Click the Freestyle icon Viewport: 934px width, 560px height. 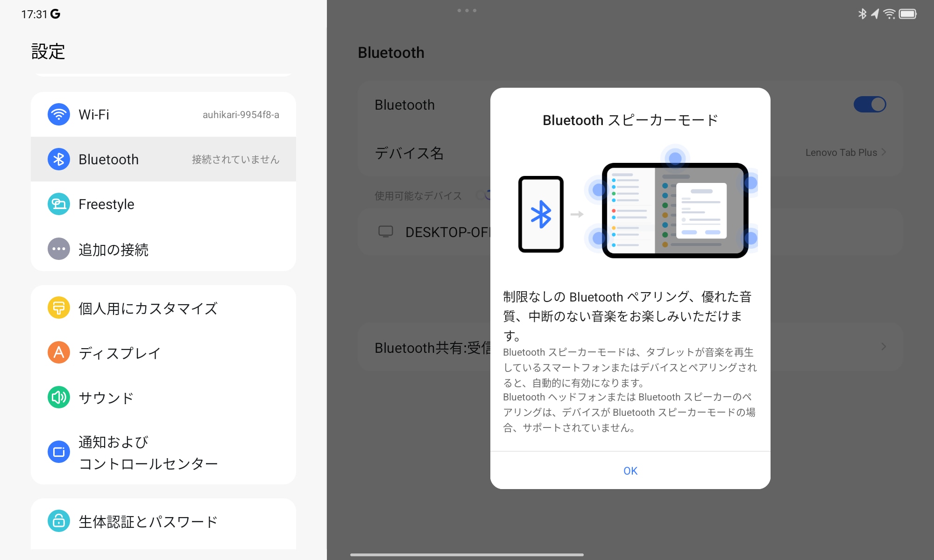tap(59, 204)
